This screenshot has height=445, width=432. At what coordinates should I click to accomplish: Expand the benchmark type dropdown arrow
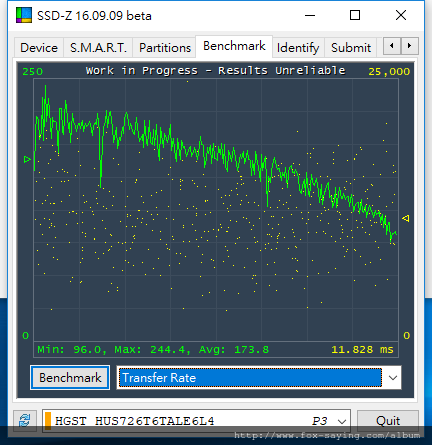click(393, 378)
